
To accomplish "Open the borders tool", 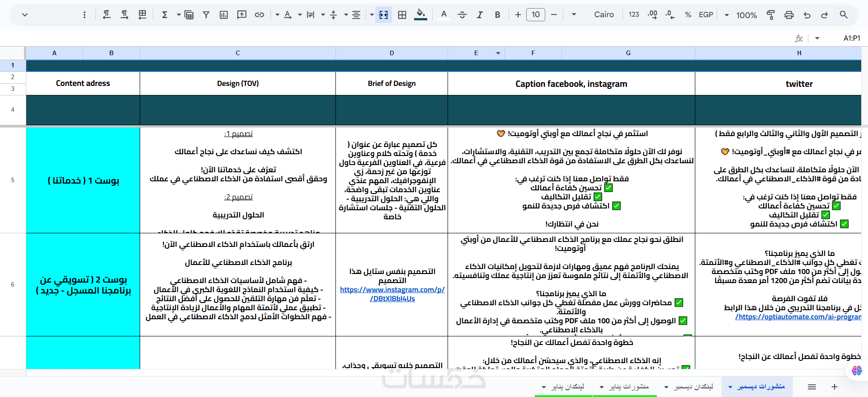I will coord(402,15).
